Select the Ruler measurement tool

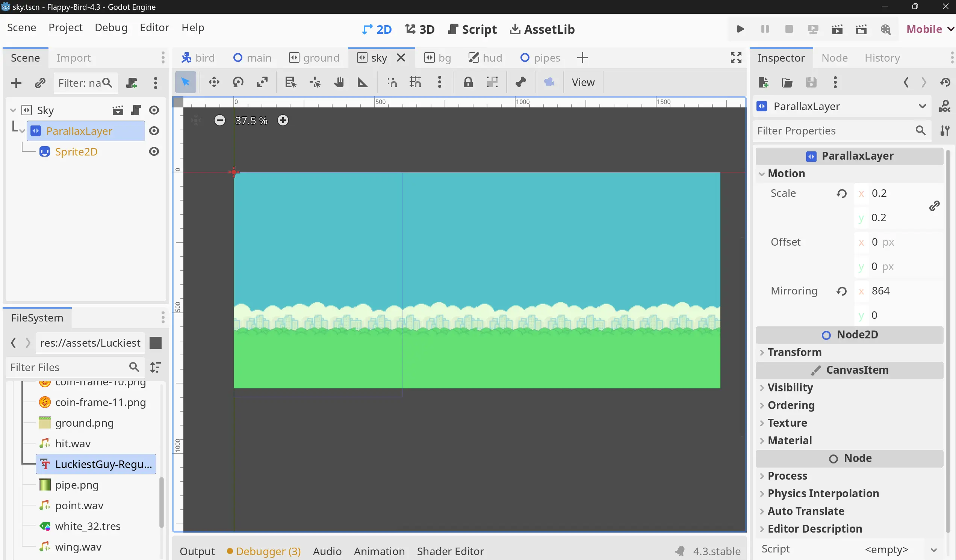click(x=363, y=82)
